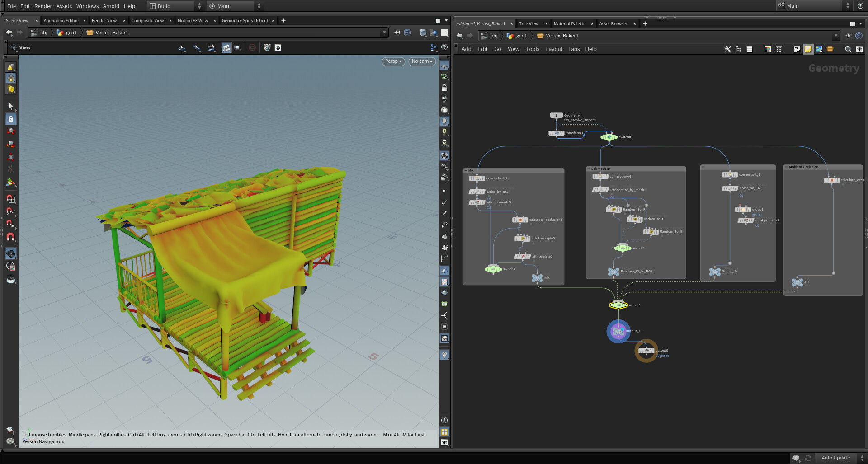This screenshot has height=464, width=868.
Task: Open the Asset Manager box icon on network toolbar
Action: (x=830, y=49)
